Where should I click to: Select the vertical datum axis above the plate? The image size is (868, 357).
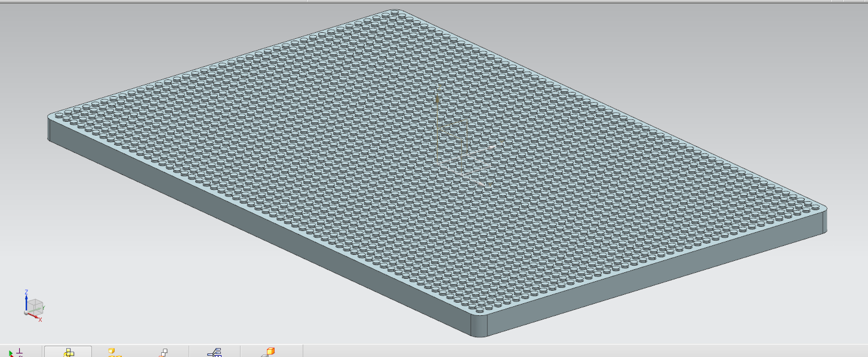(x=438, y=122)
